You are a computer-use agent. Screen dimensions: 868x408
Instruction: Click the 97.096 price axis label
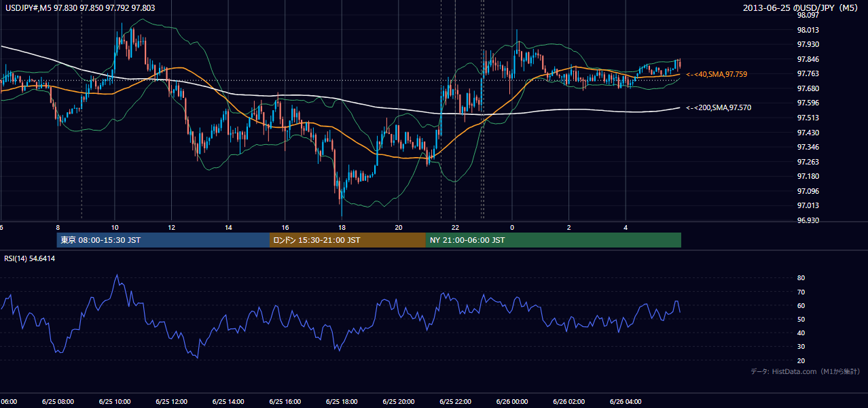(x=807, y=191)
